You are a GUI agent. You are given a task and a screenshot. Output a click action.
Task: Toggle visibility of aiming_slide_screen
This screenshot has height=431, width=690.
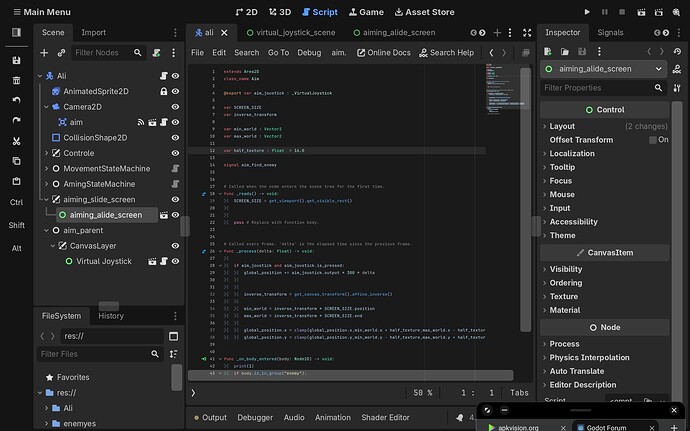pos(175,199)
